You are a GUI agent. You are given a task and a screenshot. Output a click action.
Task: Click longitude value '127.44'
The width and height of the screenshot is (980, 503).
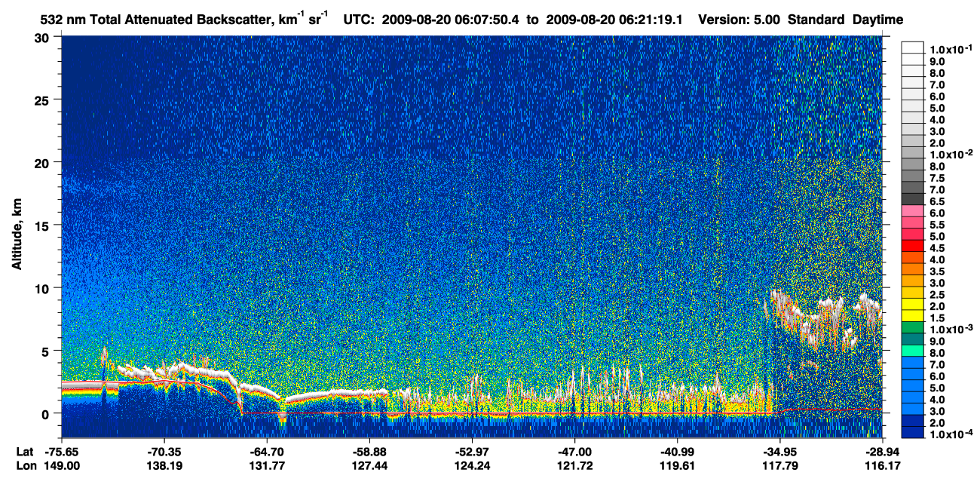(369, 465)
